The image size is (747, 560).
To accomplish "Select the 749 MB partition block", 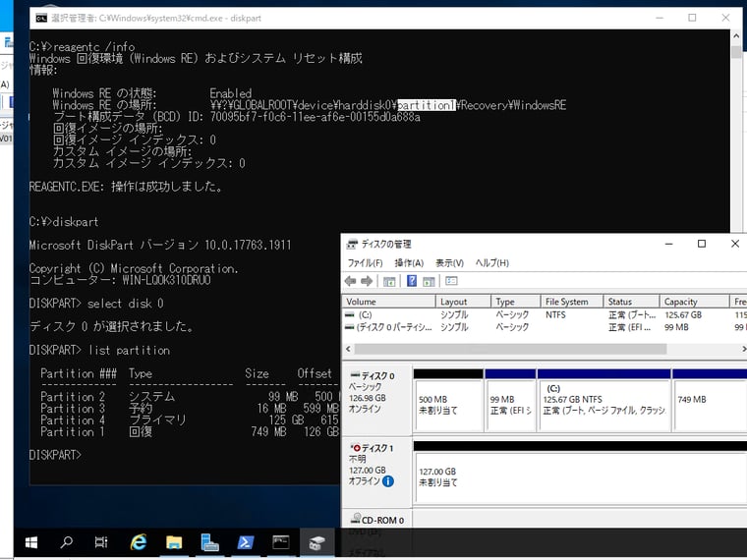I will pyautogui.click(x=710, y=401).
